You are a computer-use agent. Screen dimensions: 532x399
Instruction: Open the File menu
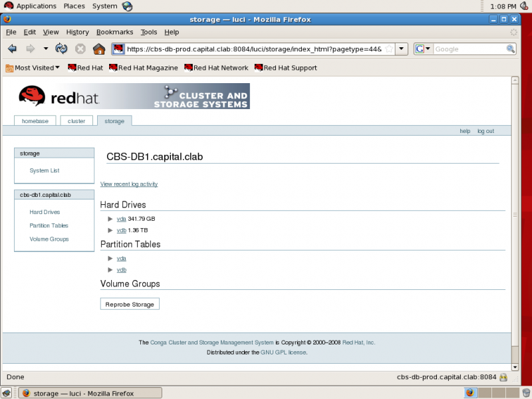pos(11,32)
